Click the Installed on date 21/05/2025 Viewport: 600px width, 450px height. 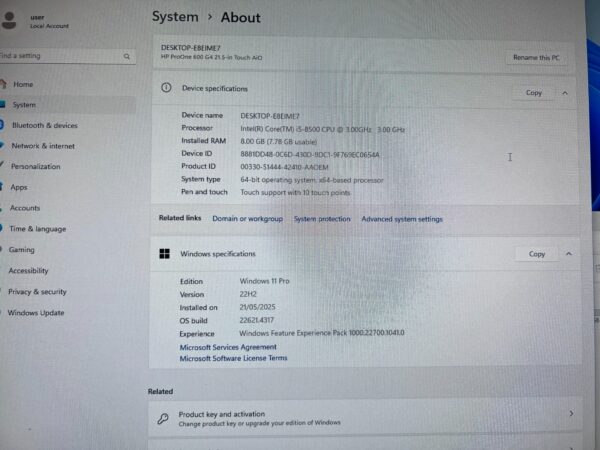click(257, 307)
